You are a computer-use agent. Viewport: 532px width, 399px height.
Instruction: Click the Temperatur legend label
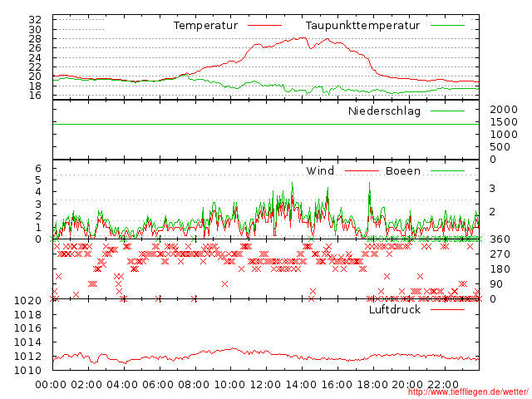click(204, 26)
